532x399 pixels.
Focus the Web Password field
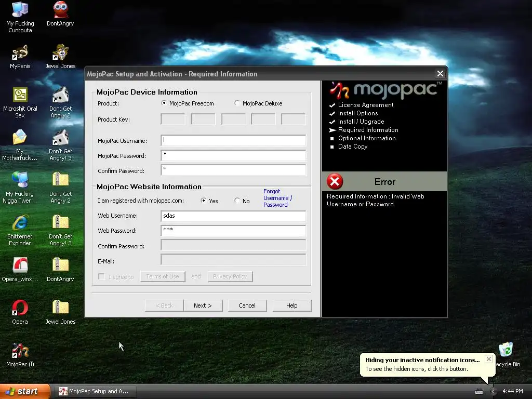click(233, 231)
